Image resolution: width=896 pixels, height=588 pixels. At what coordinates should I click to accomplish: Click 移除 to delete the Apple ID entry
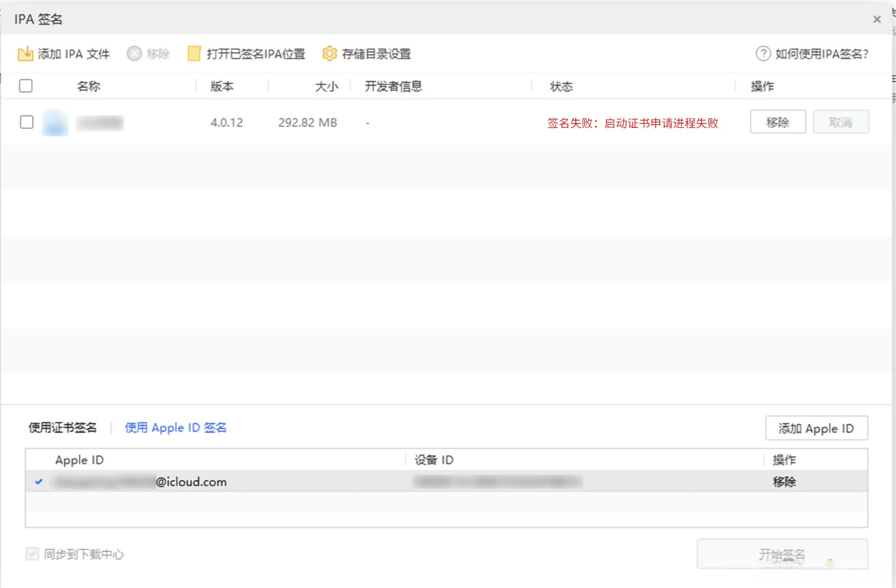point(785,482)
